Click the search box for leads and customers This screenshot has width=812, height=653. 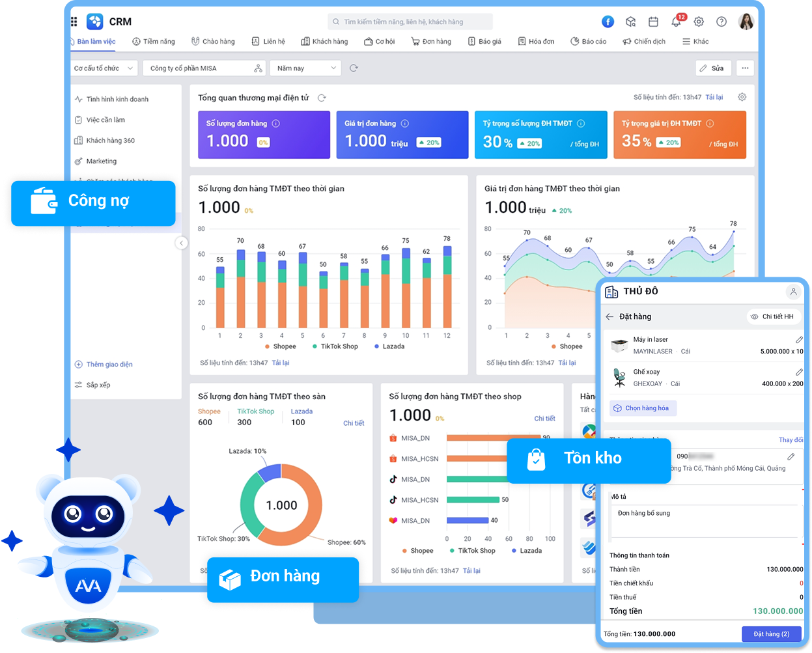(410, 21)
